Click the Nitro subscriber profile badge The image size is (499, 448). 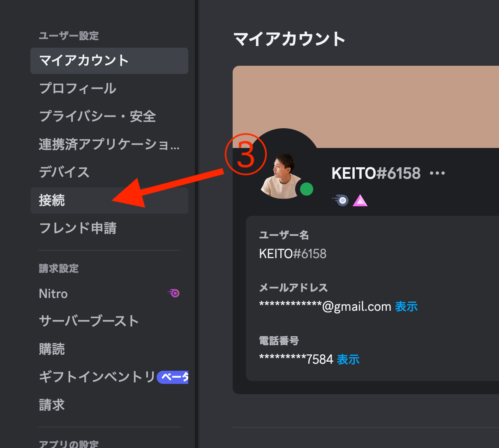tap(341, 200)
